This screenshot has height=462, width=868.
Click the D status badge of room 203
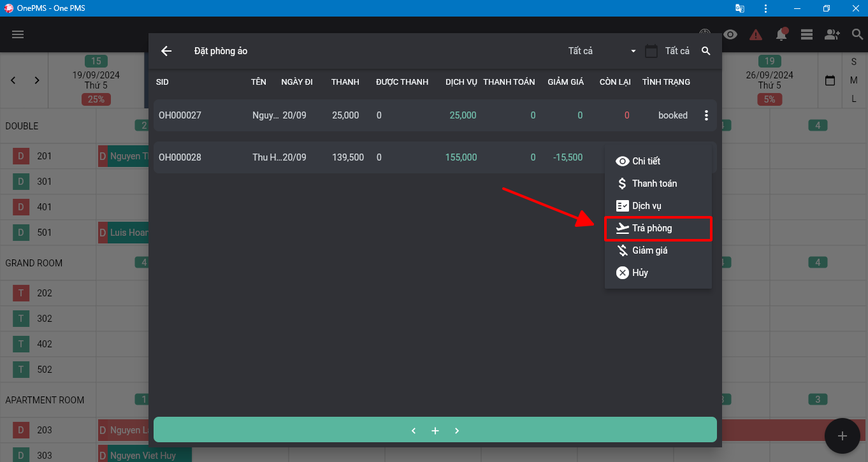click(x=21, y=430)
